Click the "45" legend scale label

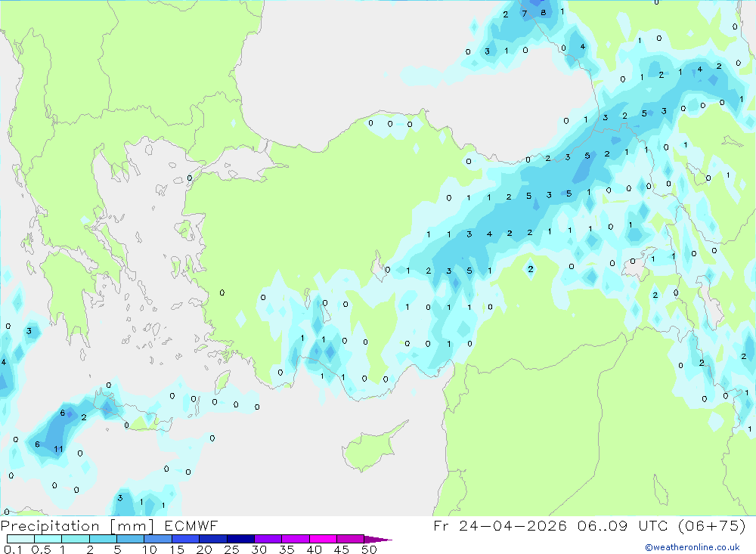pyautogui.click(x=342, y=549)
